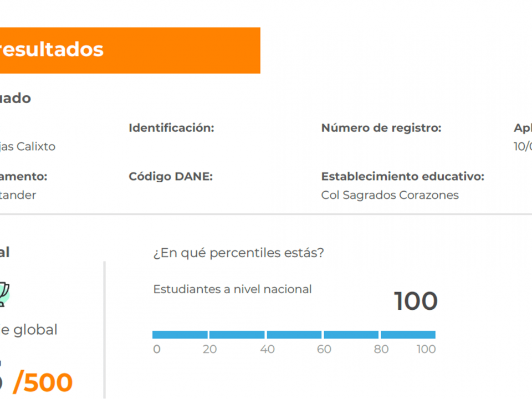Click the orange "/500" score total
This screenshot has height=399, width=532.
(43, 382)
